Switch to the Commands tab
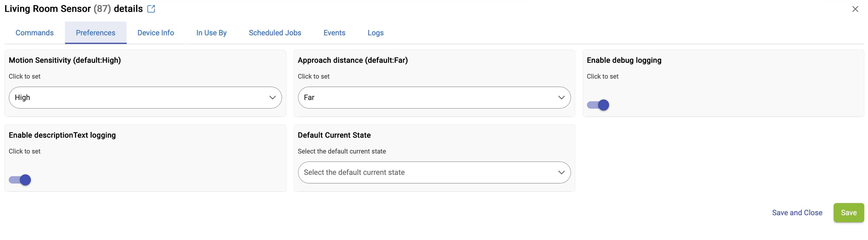Image resolution: width=868 pixels, height=240 pixels. [x=34, y=33]
